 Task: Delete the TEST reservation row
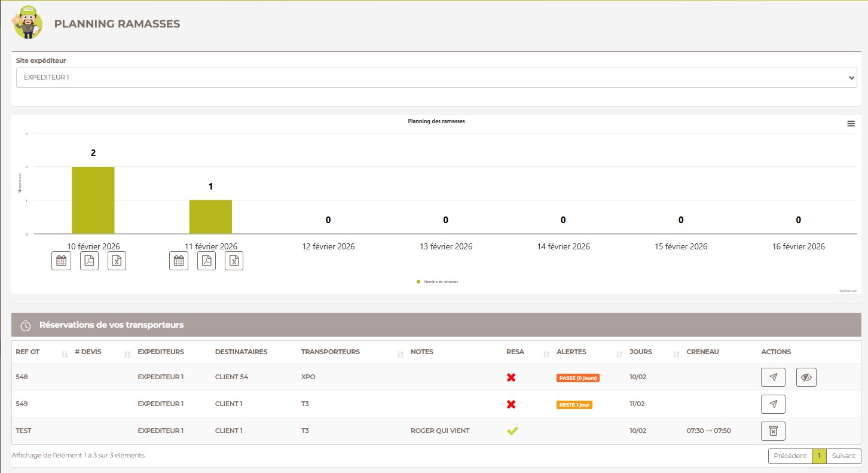773,431
